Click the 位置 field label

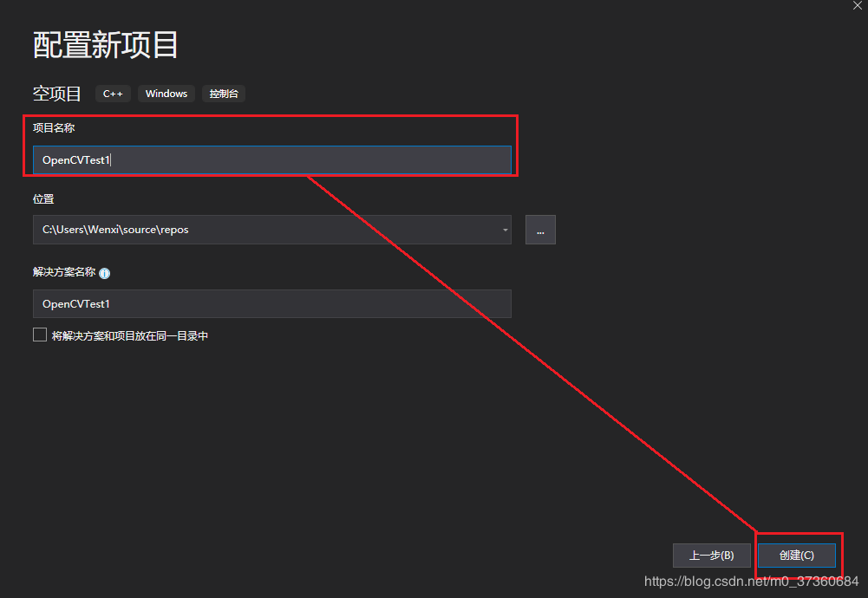coord(43,199)
